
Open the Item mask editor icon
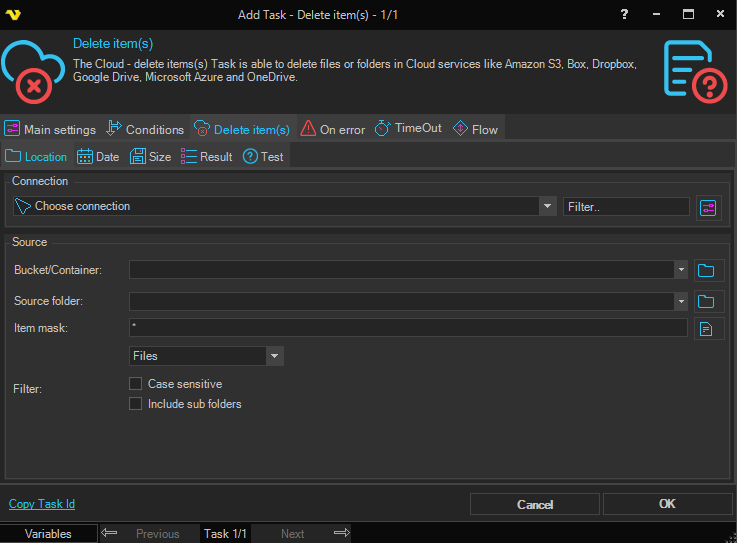[x=707, y=328]
